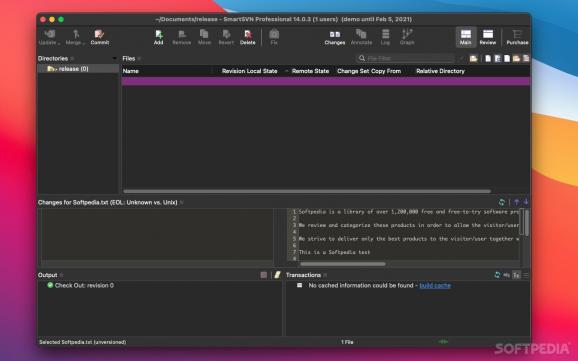Sort by Revision column header

pos(234,71)
